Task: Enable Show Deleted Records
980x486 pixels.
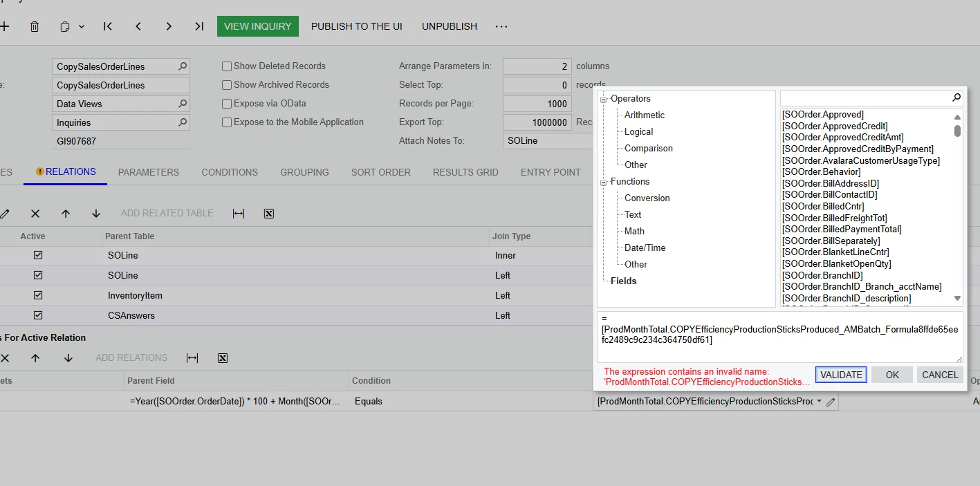Action: point(226,66)
